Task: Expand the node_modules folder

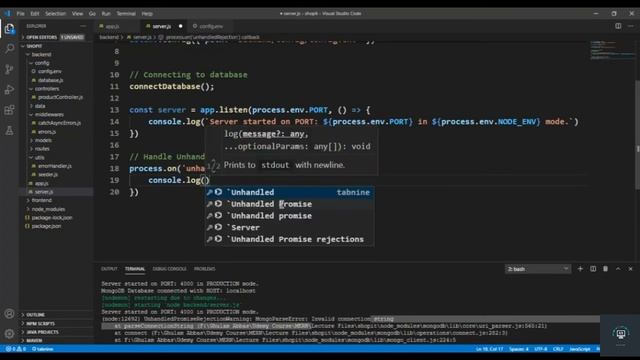Action: click(x=56, y=209)
